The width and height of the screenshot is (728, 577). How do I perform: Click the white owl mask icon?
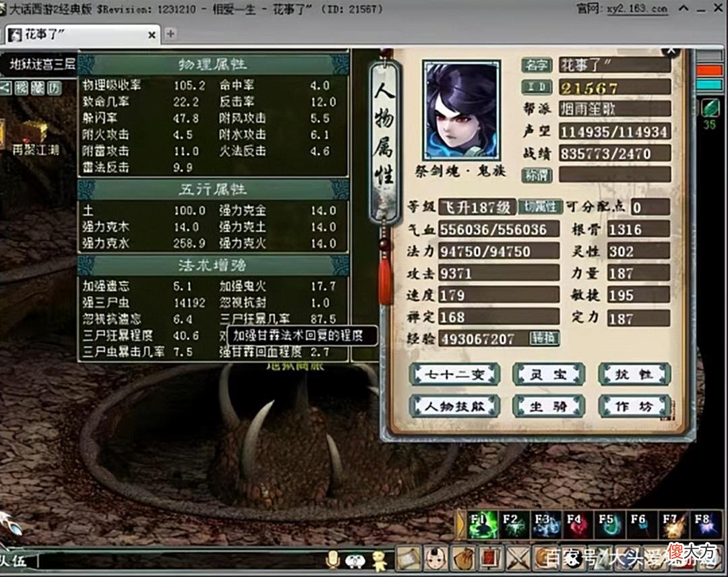(x=355, y=561)
